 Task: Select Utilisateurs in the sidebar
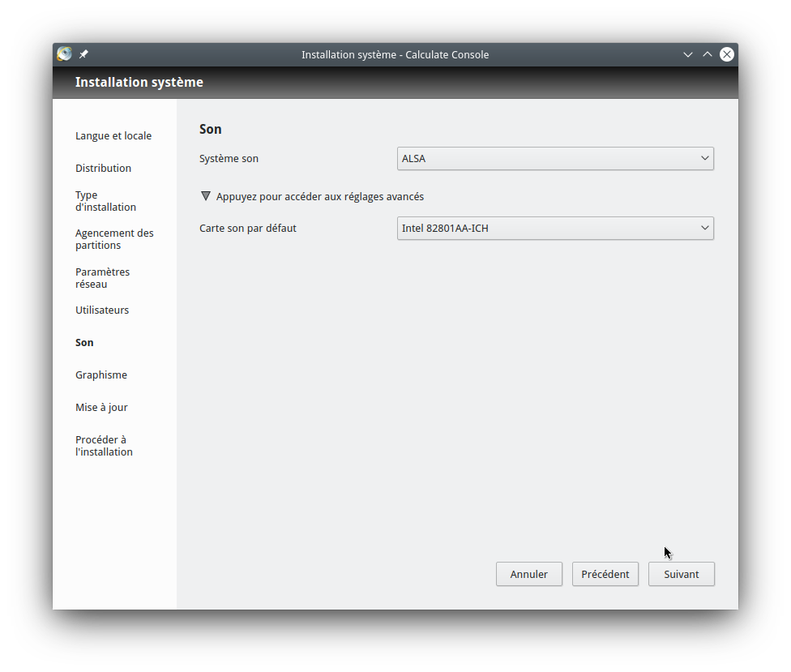point(102,310)
